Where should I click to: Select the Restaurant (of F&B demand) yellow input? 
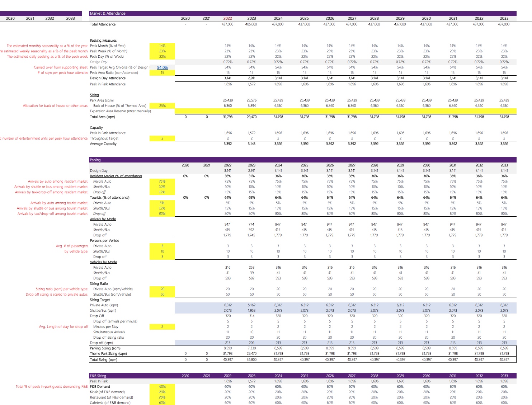(x=162, y=397)
